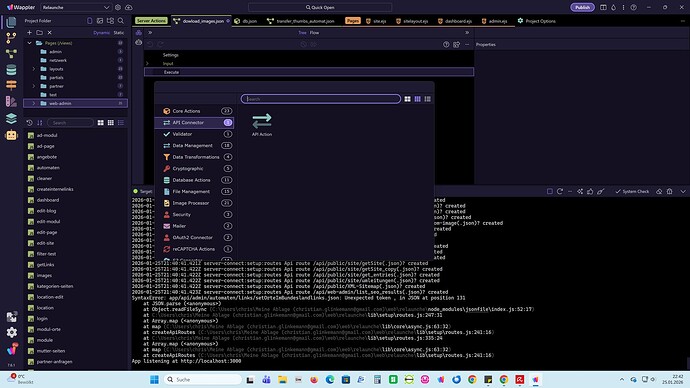The image size is (690, 388).
Task: Click the Quick Open search box
Action: [320, 7]
